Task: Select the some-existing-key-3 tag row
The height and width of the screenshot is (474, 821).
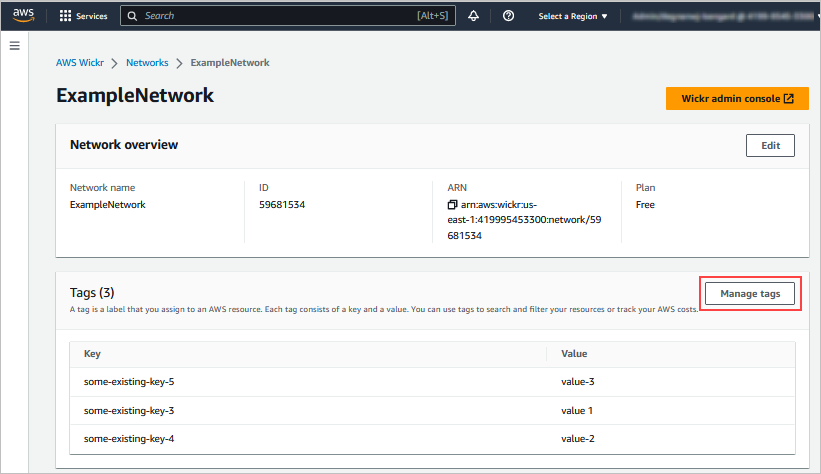Action: tap(131, 410)
